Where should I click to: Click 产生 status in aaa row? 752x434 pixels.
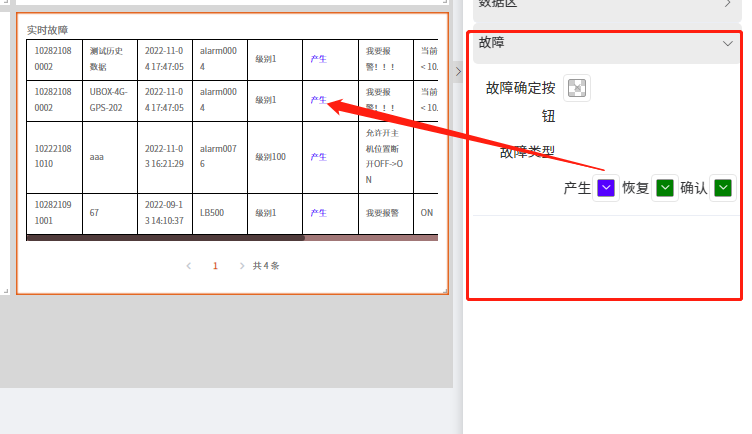[318, 157]
